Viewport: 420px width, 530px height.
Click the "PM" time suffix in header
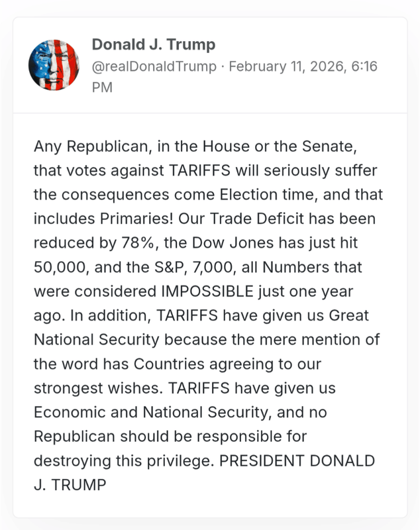102,87
